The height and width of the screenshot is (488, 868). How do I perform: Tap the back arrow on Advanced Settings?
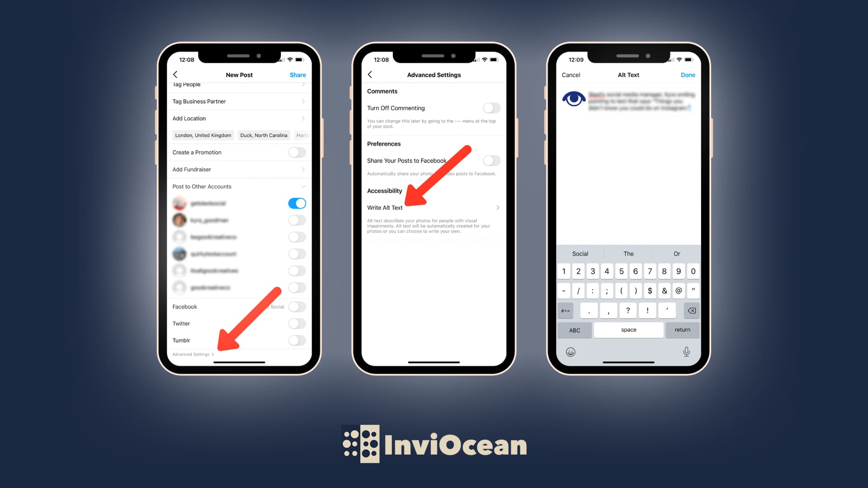tap(370, 75)
